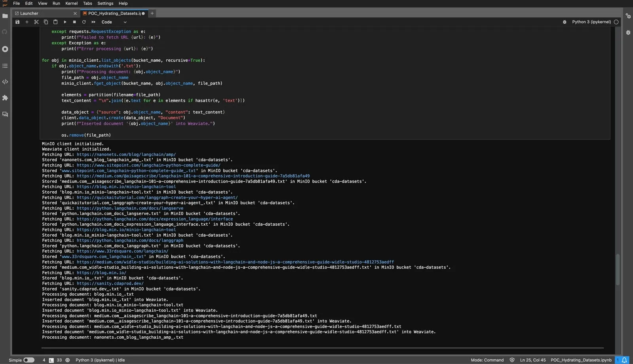633x364 pixels.
Task: Show the running terminals and kernels panel
Action: (x=5, y=49)
